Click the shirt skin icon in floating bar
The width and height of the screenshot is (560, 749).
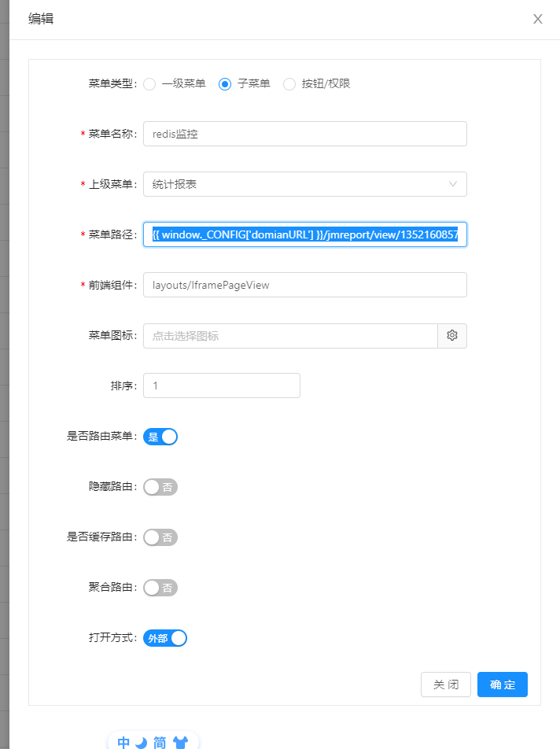coord(180,743)
